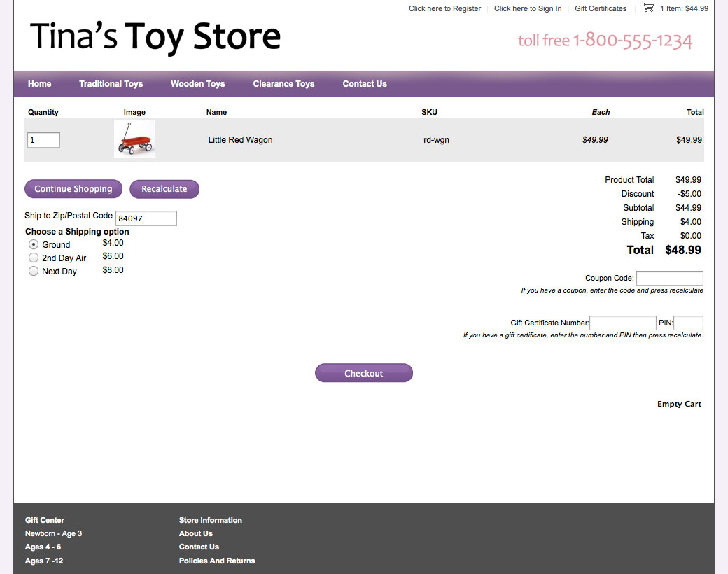Open the Wooden Toys section
This screenshot has width=728, height=574.
click(198, 83)
